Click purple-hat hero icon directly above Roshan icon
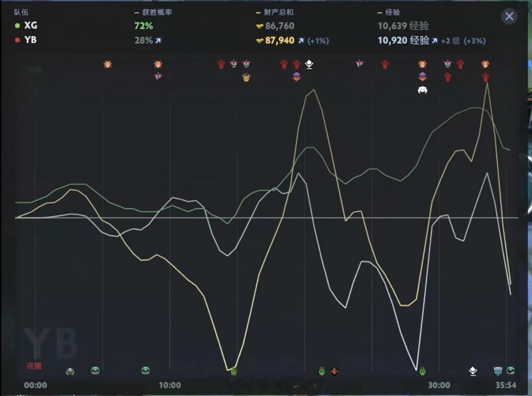The height and width of the screenshot is (396, 532). pos(422,77)
